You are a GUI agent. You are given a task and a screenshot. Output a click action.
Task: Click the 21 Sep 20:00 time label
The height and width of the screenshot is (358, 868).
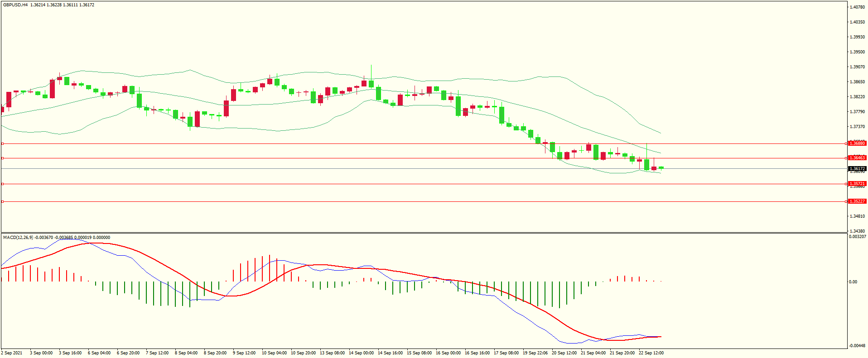click(622, 353)
